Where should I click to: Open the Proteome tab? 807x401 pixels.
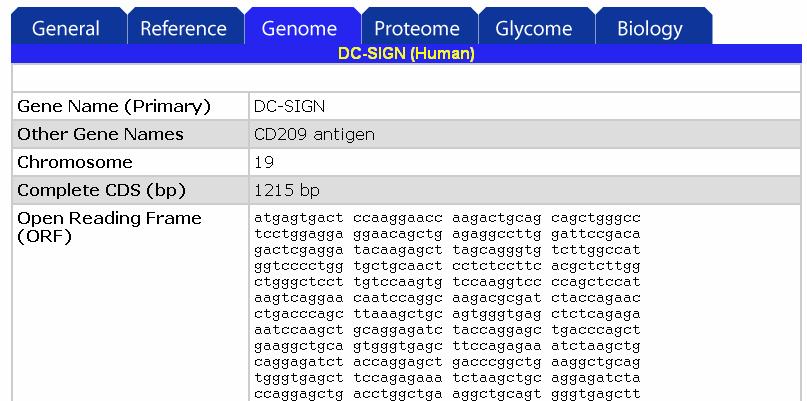419,26
